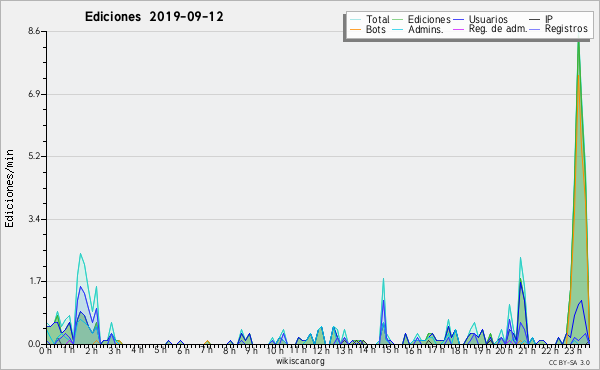Click the 8.6 value on y-axis
This screenshot has width=600, height=370.
(34, 31)
